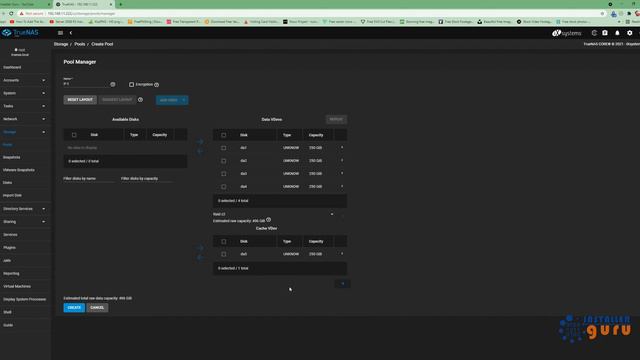The width and height of the screenshot is (640, 360).
Task: Move disks left from Data VDevs arrow
Action: [x=200, y=151]
